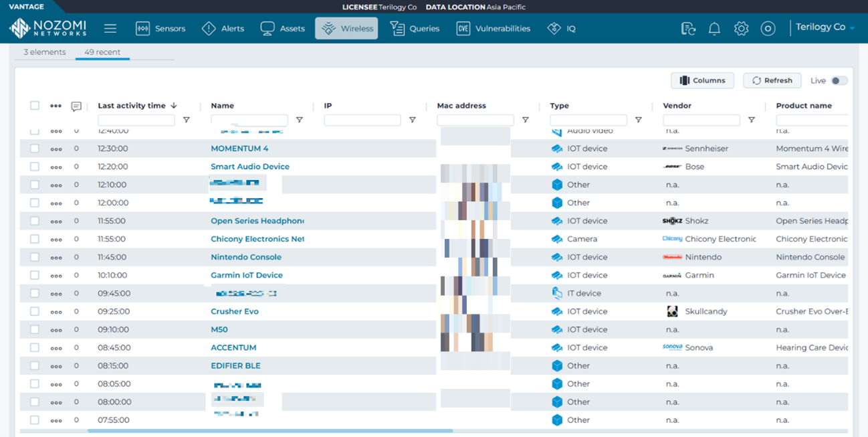Click the IT device icon in 09:45:00 row
The image size is (868, 437).
pos(557,293)
